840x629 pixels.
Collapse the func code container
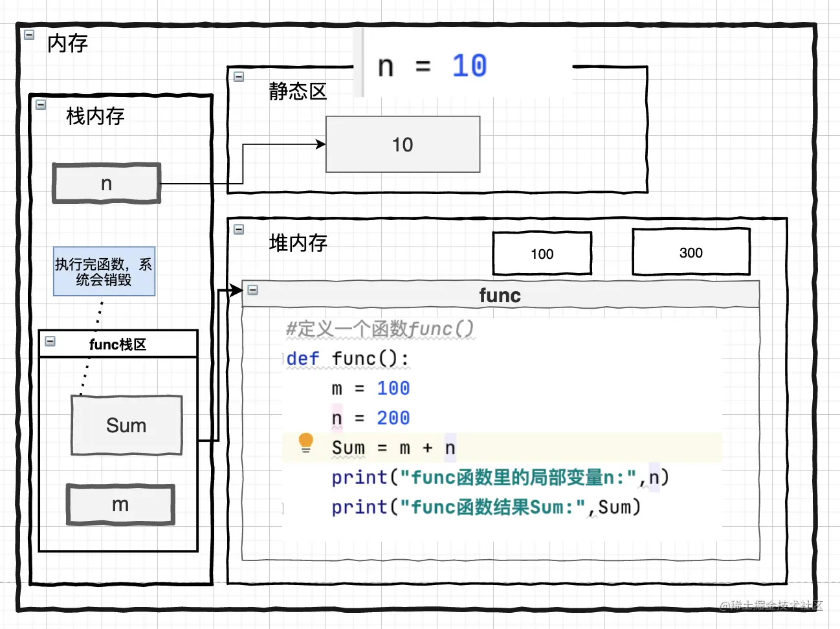tap(253, 290)
